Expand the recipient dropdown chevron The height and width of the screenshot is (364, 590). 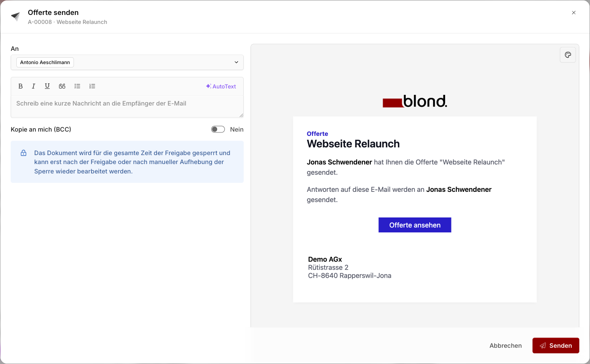(236, 62)
